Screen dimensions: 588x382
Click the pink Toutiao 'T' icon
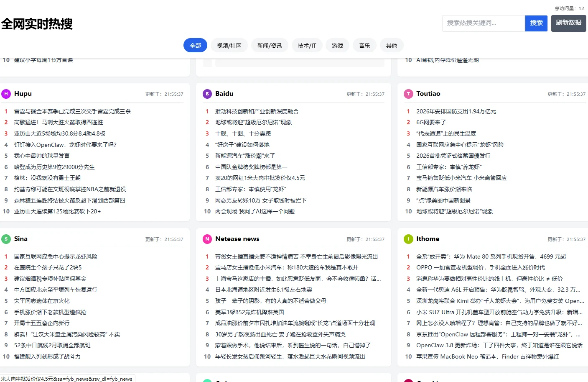tap(408, 94)
